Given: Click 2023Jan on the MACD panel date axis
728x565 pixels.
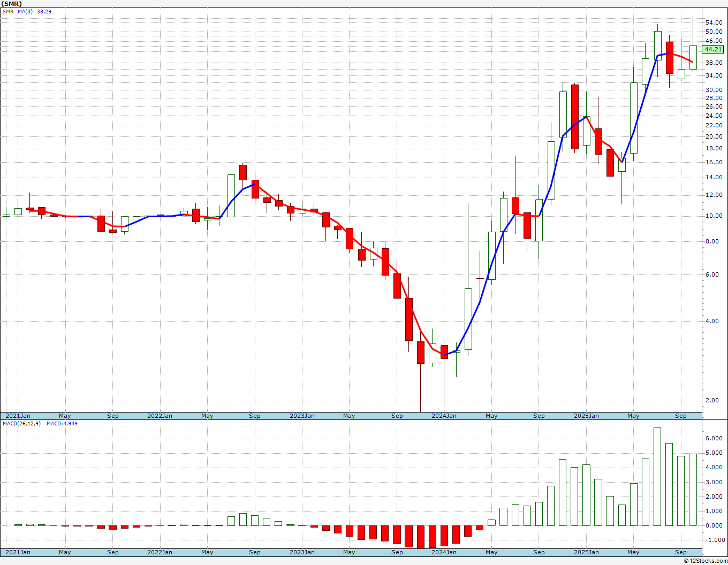Looking at the screenshot, I should [x=302, y=552].
